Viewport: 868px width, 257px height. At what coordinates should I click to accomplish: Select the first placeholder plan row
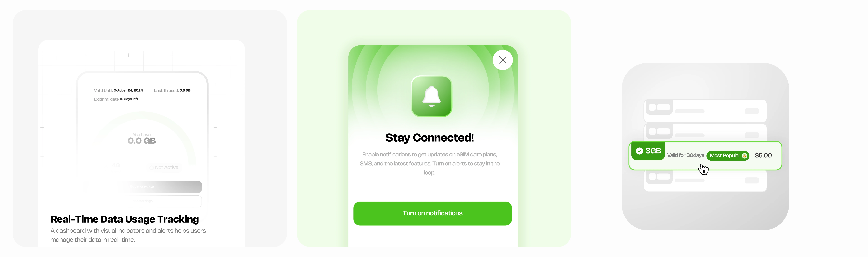[705, 111]
